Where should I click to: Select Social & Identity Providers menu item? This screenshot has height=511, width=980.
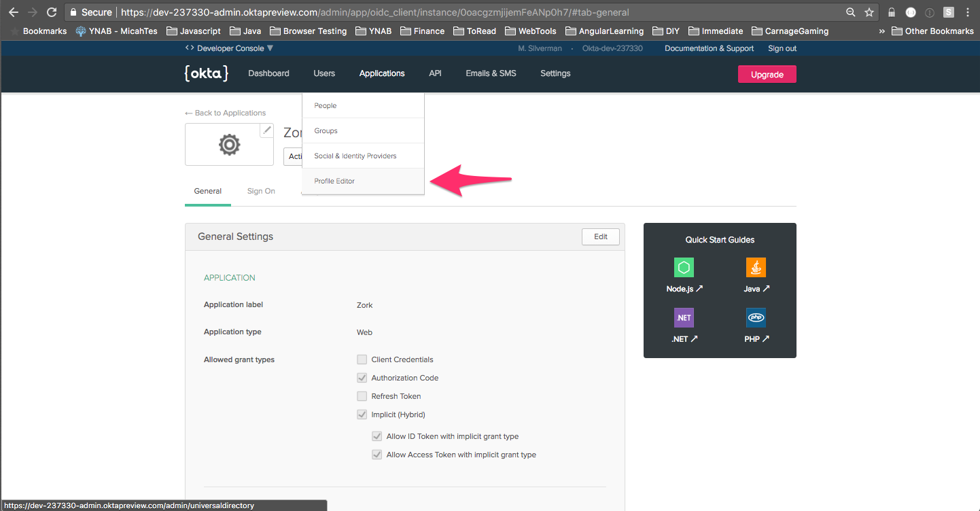tap(364, 156)
